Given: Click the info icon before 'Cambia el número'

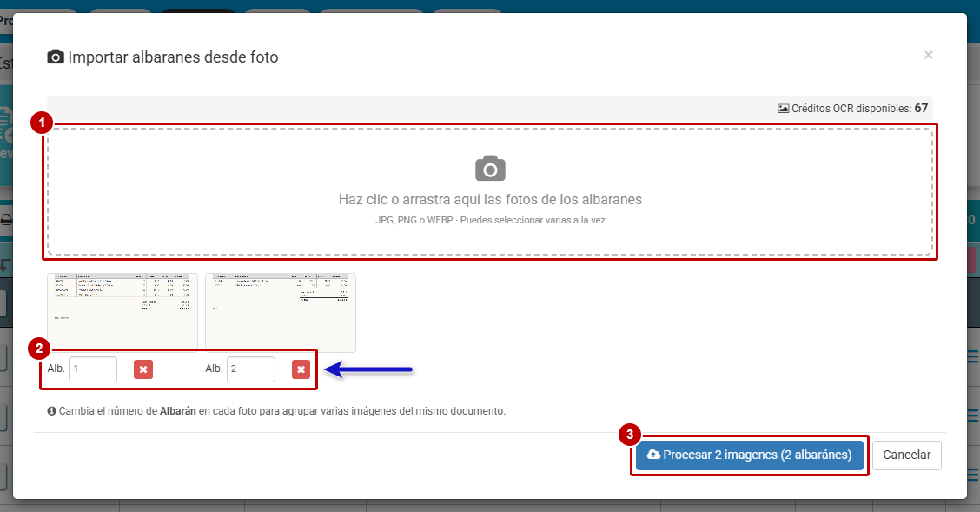Looking at the screenshot, I should pos(52,411).
